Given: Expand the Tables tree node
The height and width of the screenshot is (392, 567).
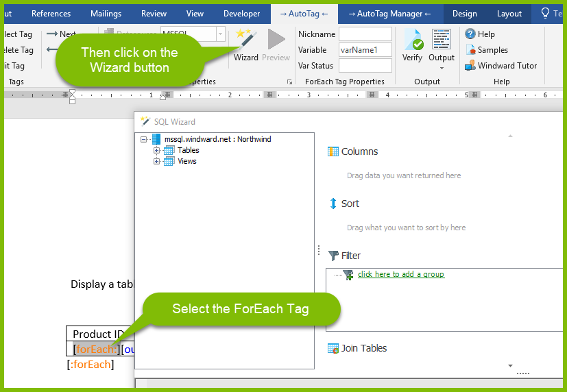Looking at the screenshot, I should (156, 150).
